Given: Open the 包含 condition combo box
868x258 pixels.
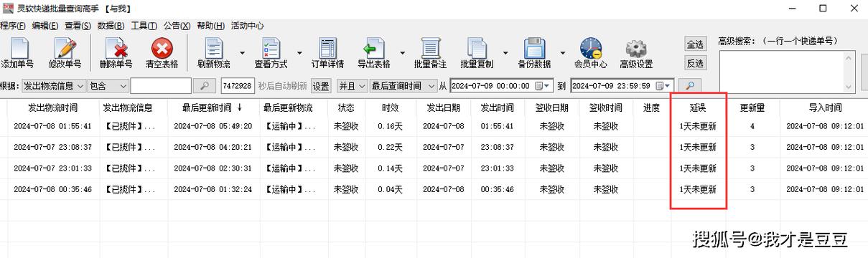Looking at the screenshot, I should coord(108,86).
